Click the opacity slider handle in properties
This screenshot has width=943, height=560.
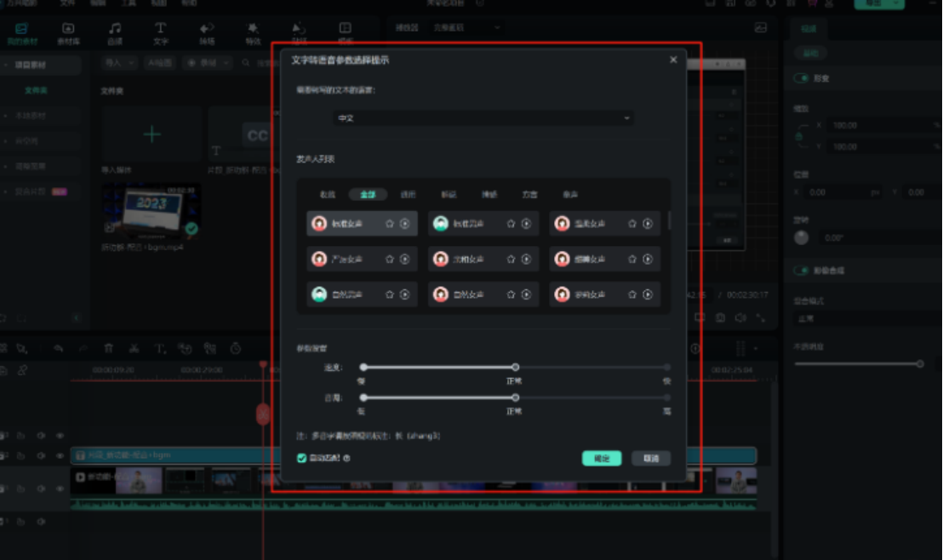(919, 364)
